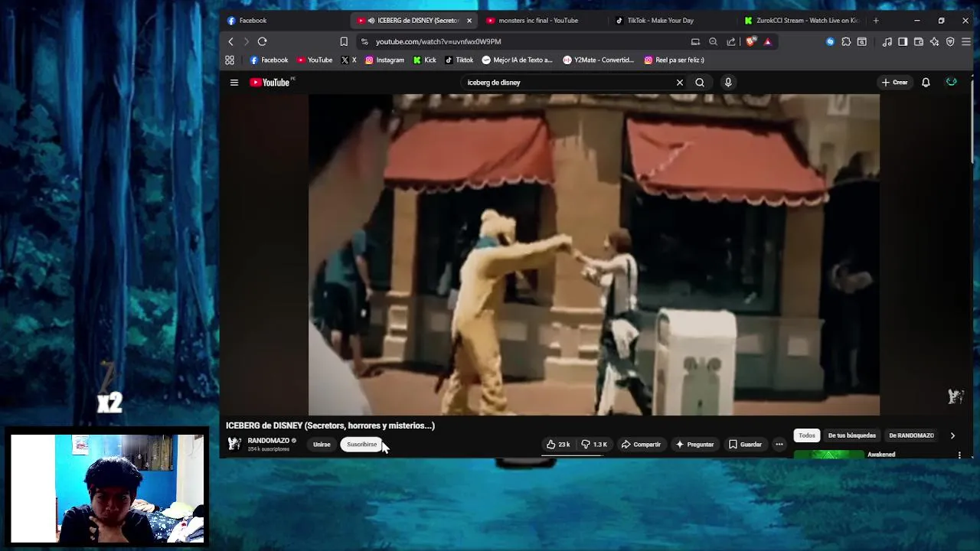The image size is (980, 551).
Task: Mute the ICEBERG de DISNEY tab audio
Action: pyautogui.click(x=371, y=21)
